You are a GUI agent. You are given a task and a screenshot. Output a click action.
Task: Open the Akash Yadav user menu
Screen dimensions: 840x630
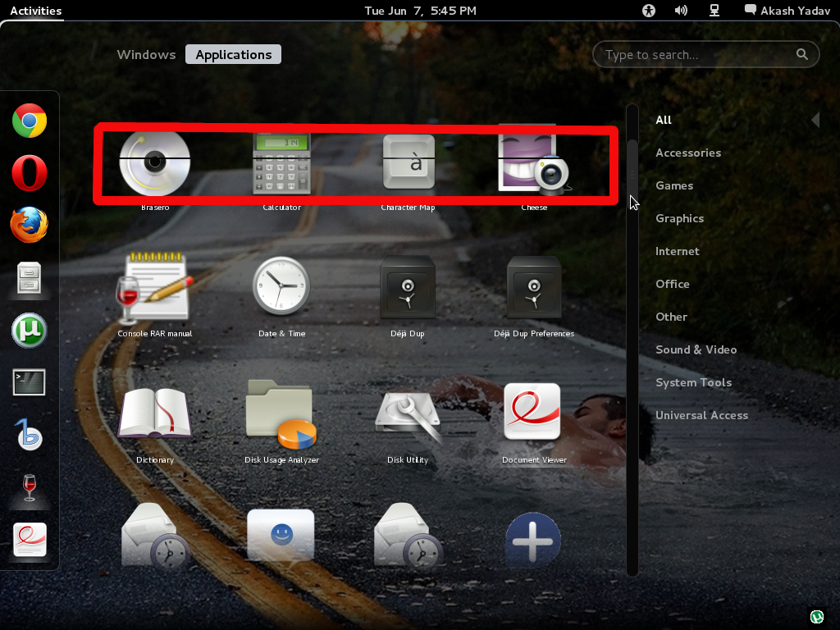pyautogui.click(x=786, y=11)
